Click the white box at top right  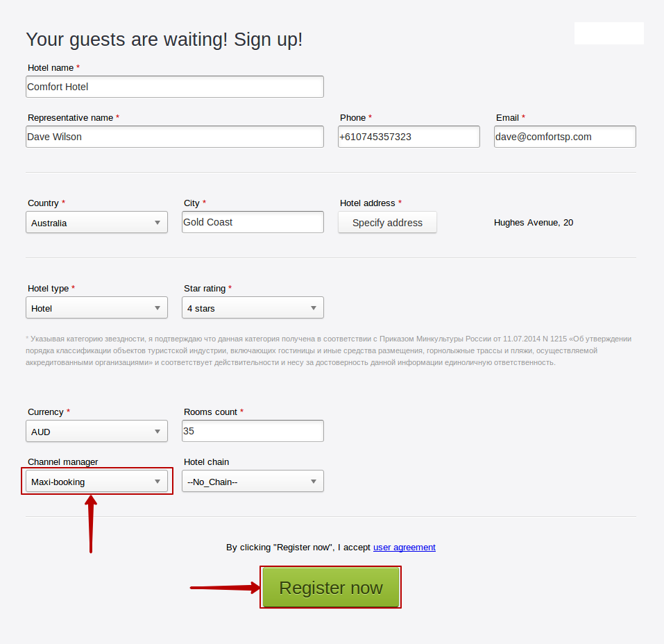click(609, 33)
